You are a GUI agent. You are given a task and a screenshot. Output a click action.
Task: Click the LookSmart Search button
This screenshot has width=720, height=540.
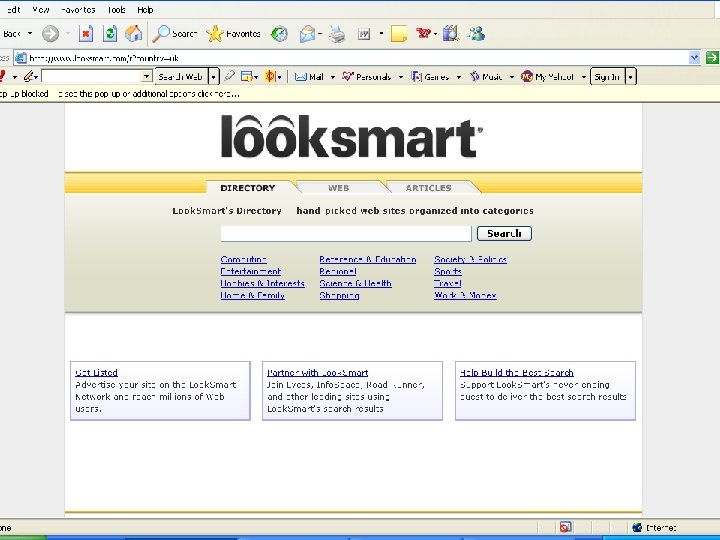(504, 233)
